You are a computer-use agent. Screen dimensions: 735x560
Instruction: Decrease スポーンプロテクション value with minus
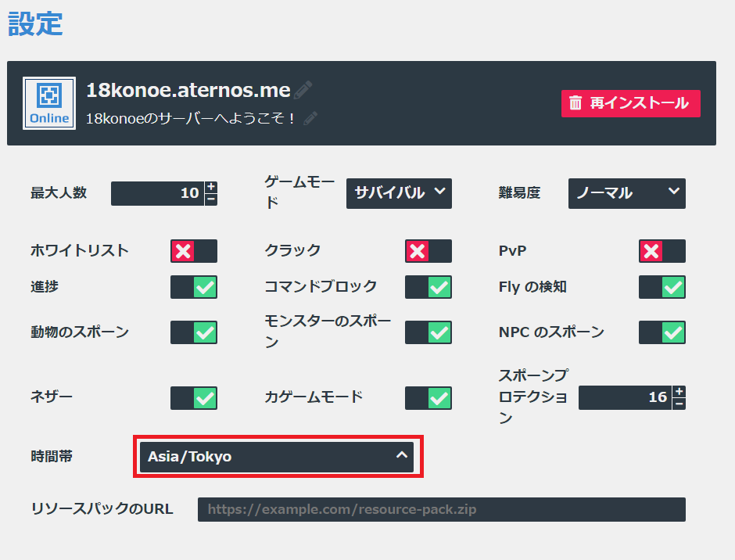tap(679, 404)
